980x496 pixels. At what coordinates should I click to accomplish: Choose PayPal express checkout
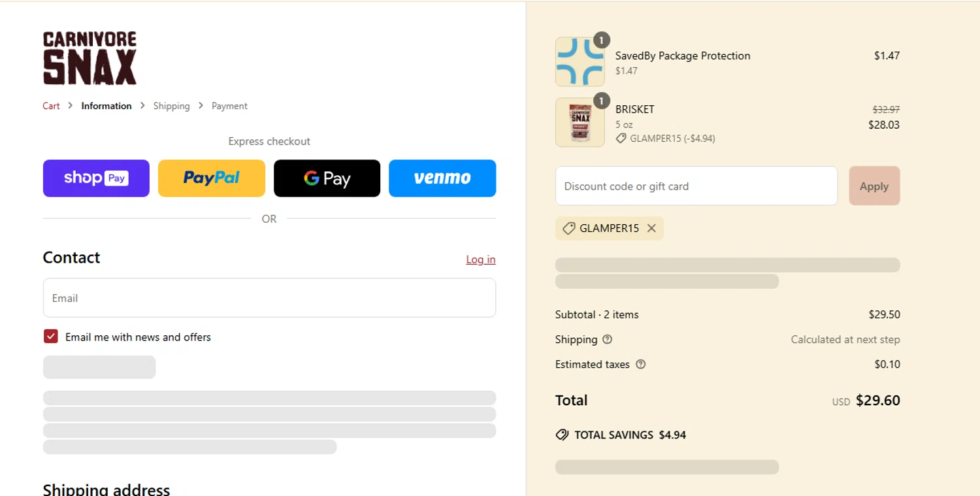coord(212,178)
